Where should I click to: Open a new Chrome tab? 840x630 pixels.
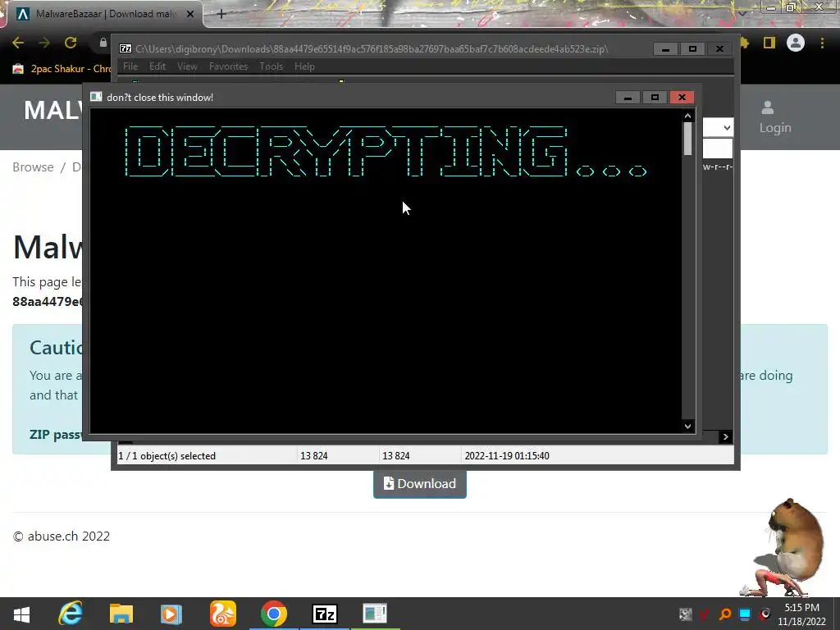tap(221, 15)
